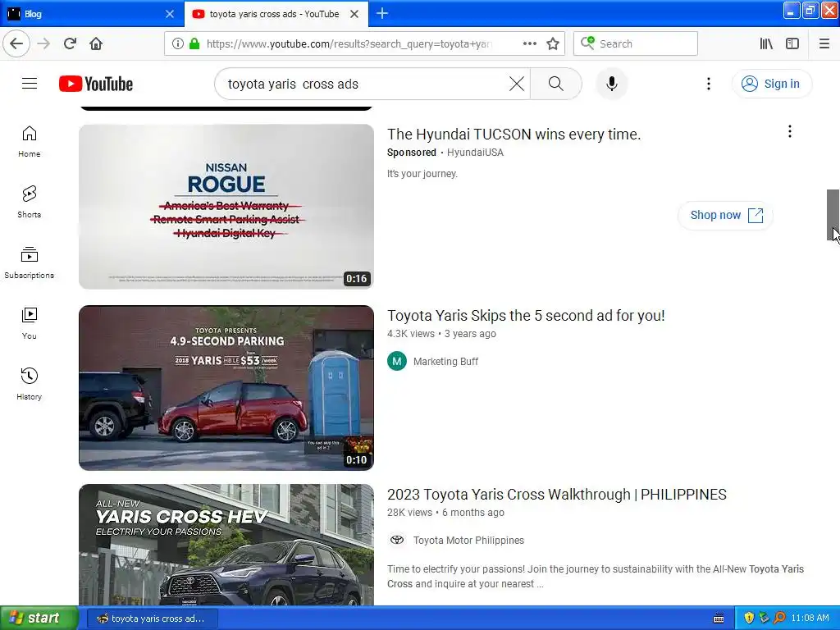Click the magnifier search button
This screenshot has width=840, height=630.
point(556,84)
